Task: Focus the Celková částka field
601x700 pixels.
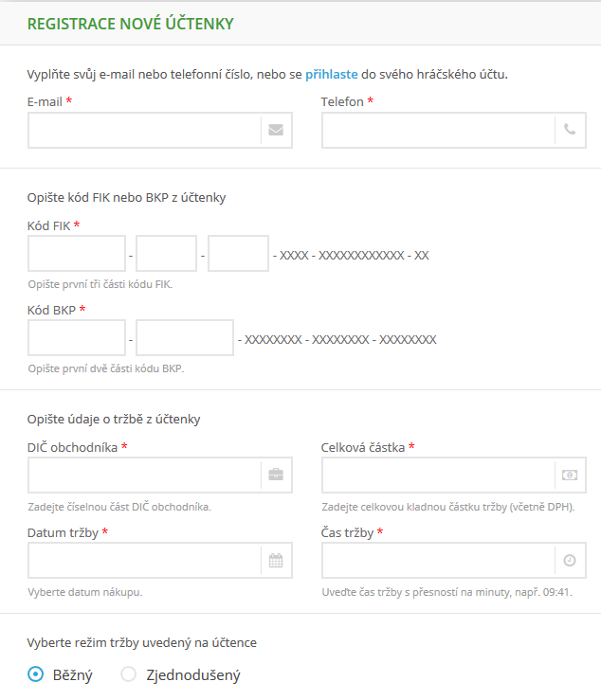Action: point(438,475)
